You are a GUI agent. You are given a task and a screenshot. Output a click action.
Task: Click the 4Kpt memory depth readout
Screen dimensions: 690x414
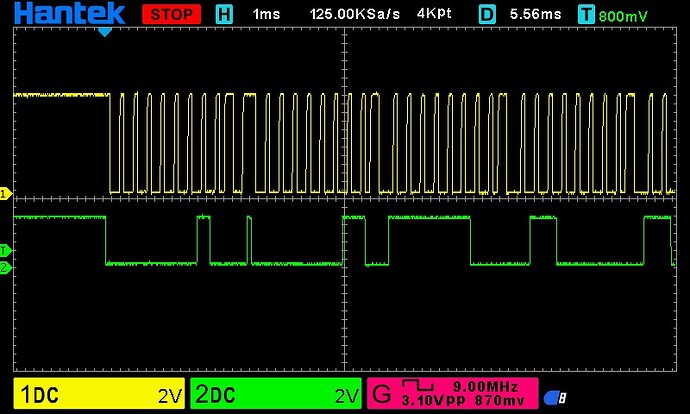click(434, 14)
